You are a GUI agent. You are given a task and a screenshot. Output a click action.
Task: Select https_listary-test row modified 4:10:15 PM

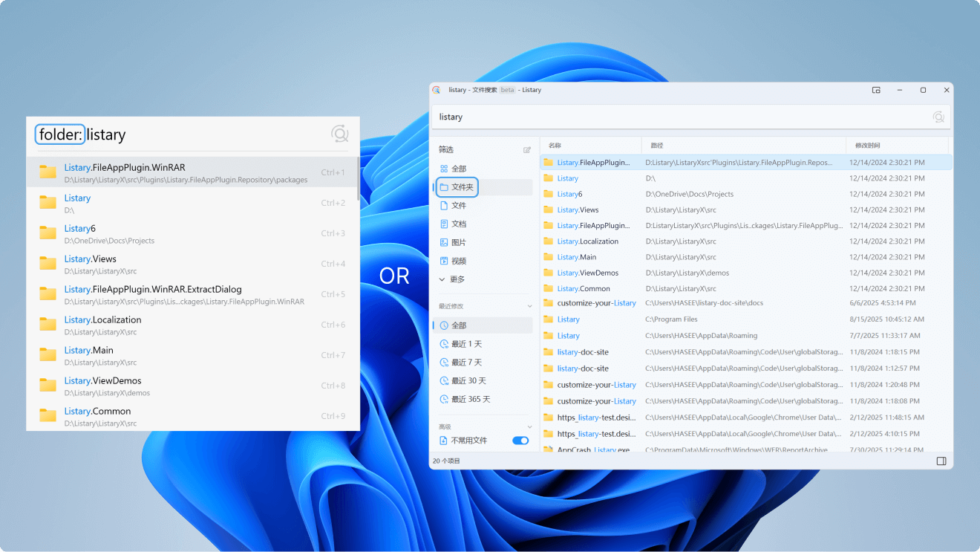[746, 434]
